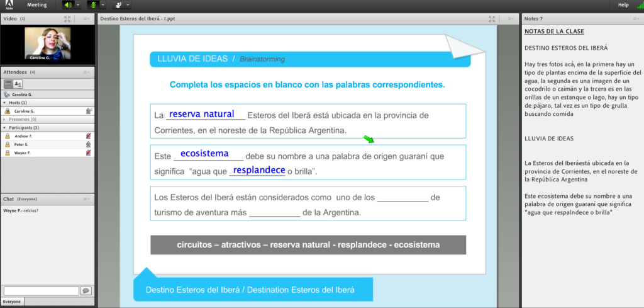
Task: Maximize the Video pod with fullscreen icon
Action: coord(67,19)
